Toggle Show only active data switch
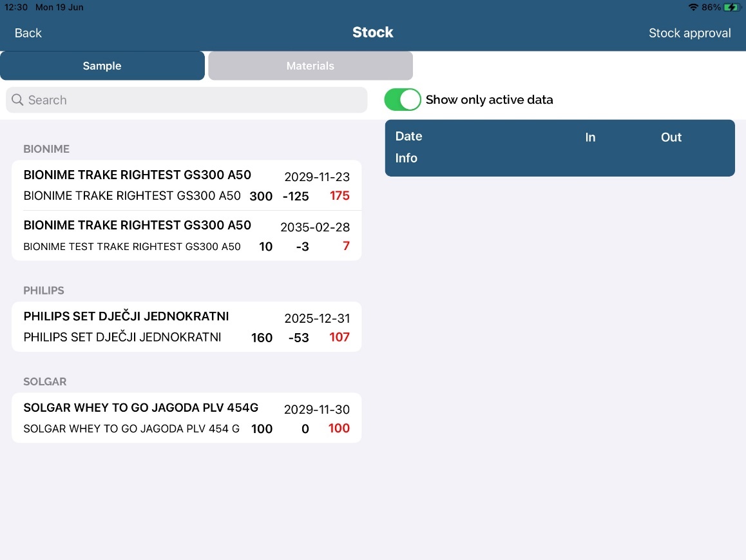 point(403,100)
